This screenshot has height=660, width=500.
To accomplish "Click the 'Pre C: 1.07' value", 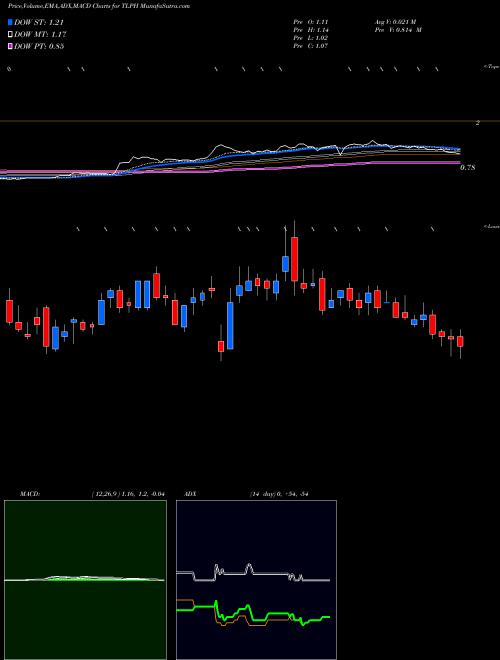I will tap(311, 46).
